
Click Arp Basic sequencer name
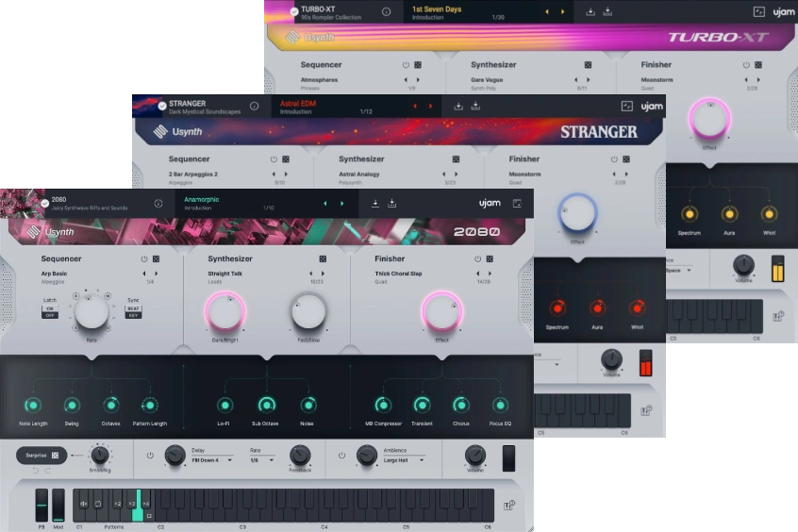[x=54, y=274]
